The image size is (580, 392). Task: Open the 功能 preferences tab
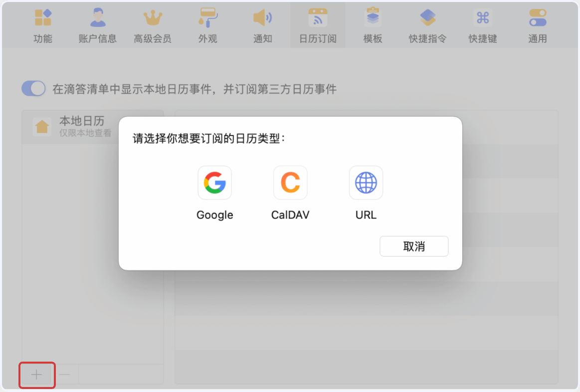[43, 25]
